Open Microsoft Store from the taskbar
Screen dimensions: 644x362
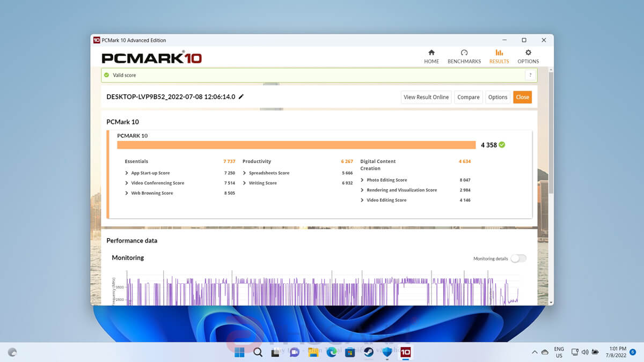click(x=350, y=352)
